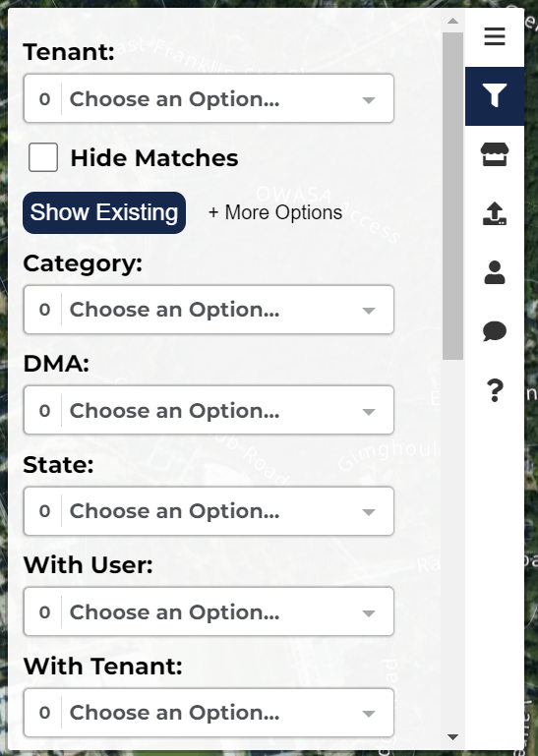Expand the State dropdown arrow

pyautogui.click(x=369, y=512)
